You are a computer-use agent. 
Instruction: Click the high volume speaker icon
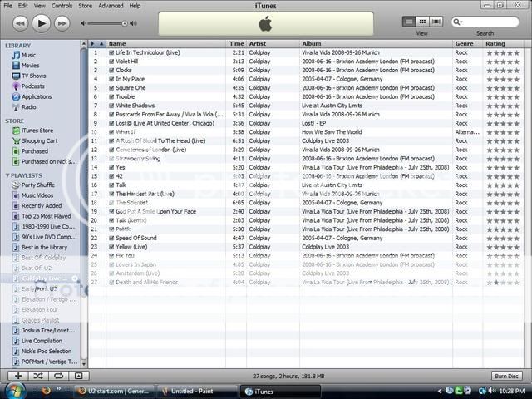tap(133, 23)
